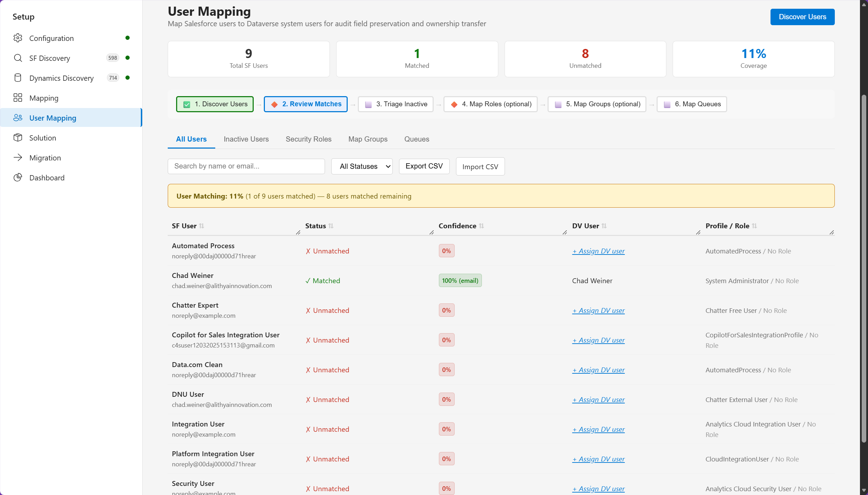Assign DV user for DNU User
Viewport: 868px width, 495px height.
click(x=599, y=400)
